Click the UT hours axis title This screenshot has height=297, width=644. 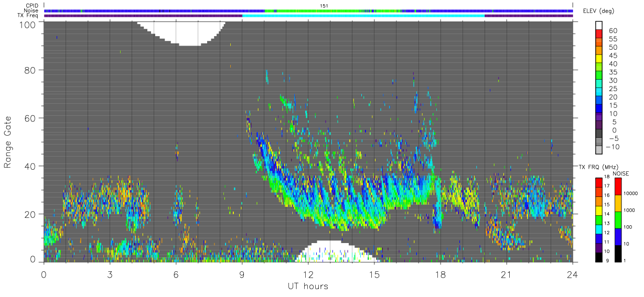pyautogui.click(x=308, y=286)
